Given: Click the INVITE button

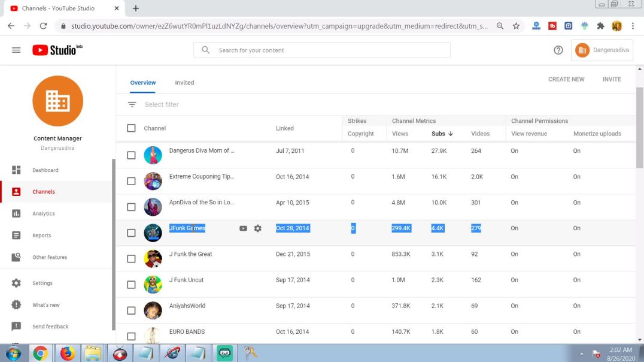Looking at the screenshot, I should point(611,79).
